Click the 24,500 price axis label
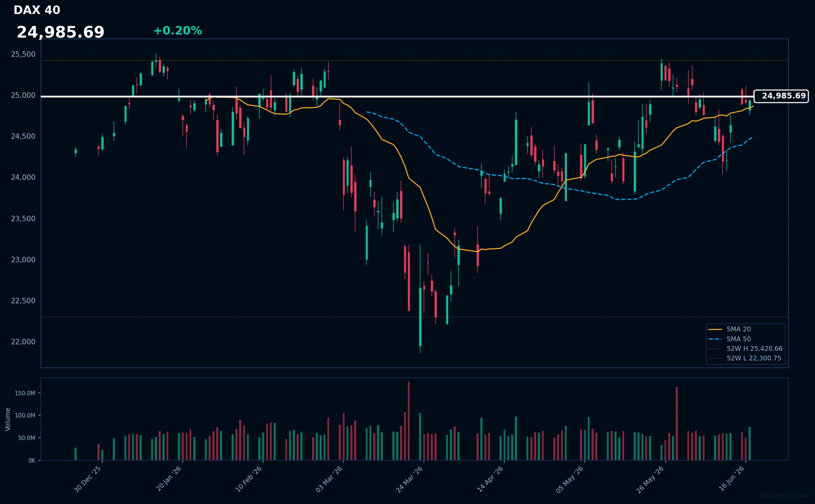Viewport: 815px width, 504px height. (x=23, y=136)
